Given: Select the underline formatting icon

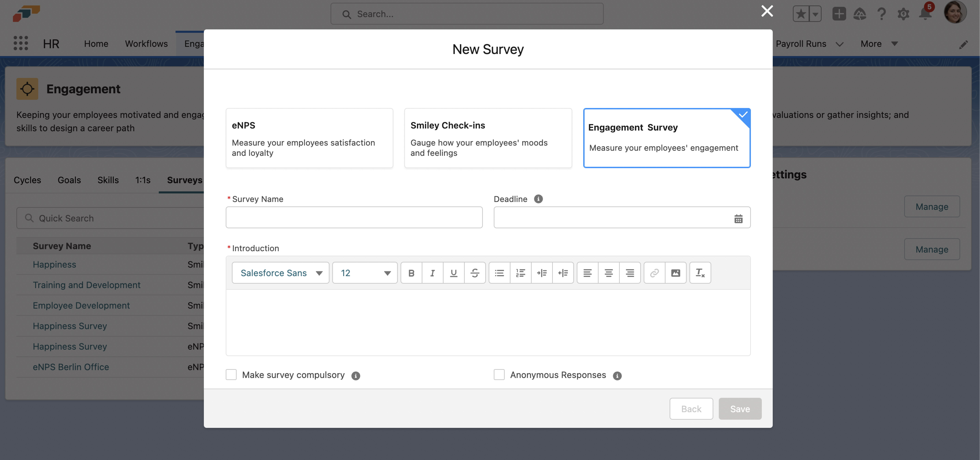Looking at the screenshot, I should (454, 273).
